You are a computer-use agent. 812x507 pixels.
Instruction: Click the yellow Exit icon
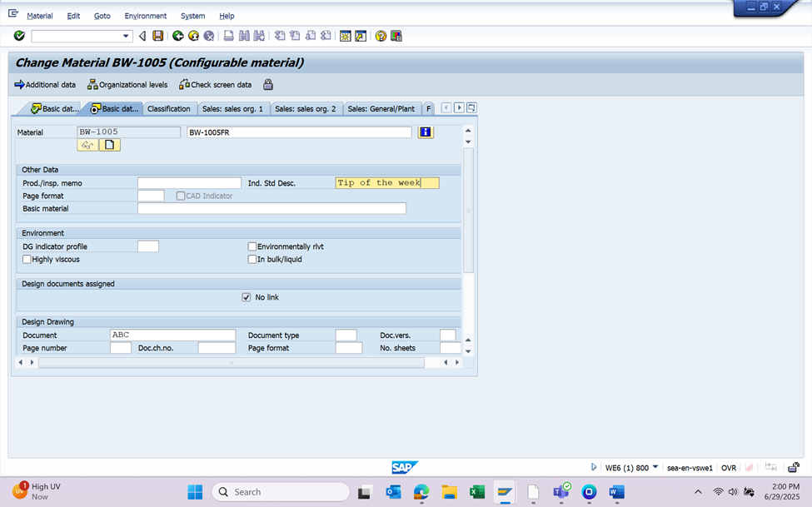coord(193,36)
